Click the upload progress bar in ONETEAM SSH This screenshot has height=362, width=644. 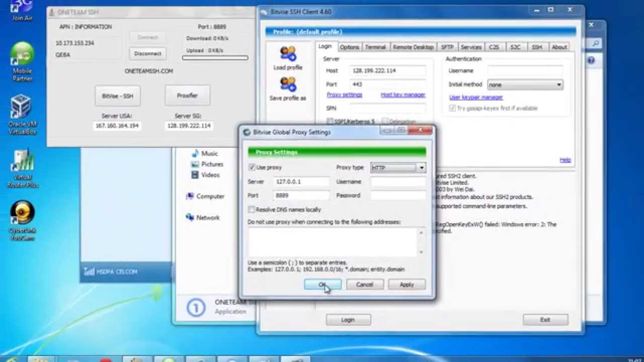pyautogui.click(x=215, y=58)
